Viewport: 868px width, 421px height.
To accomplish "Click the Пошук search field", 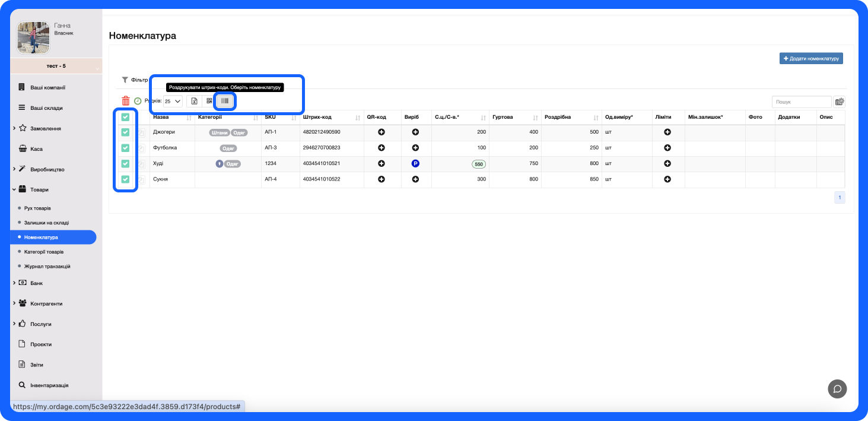I will click(x=801, y=102).
